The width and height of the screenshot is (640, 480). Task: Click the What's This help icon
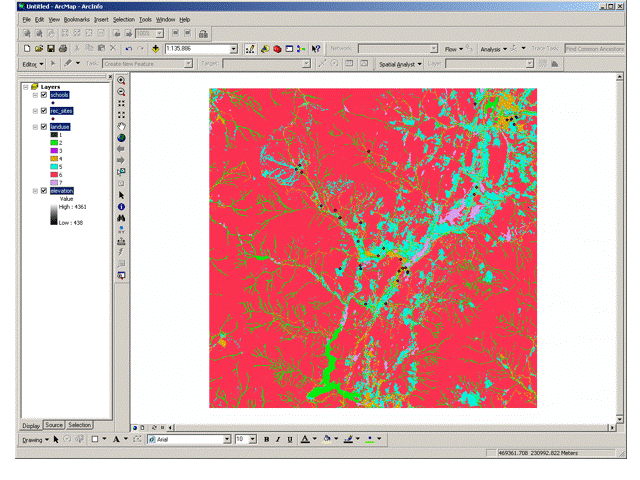click(x=316, y=49)
